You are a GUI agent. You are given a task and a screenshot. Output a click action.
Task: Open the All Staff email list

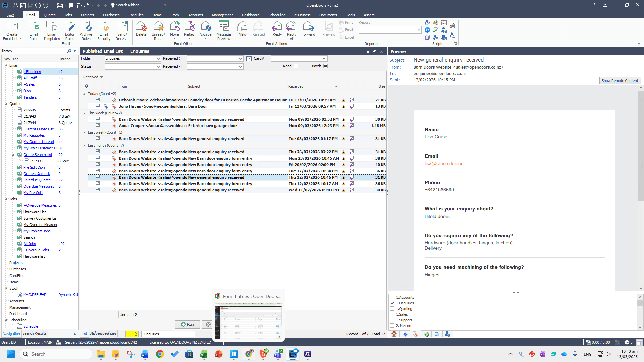coord(30,78)
